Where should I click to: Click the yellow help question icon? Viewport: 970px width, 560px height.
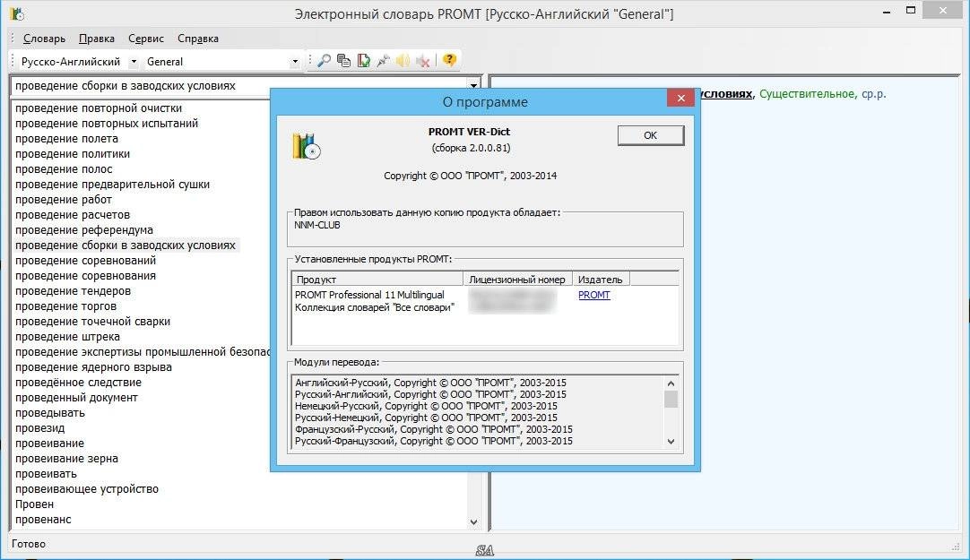point(450,60)
